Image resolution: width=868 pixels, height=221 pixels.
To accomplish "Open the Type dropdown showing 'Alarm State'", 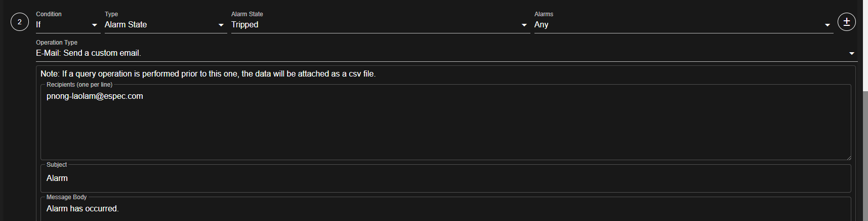I will 166,25.
